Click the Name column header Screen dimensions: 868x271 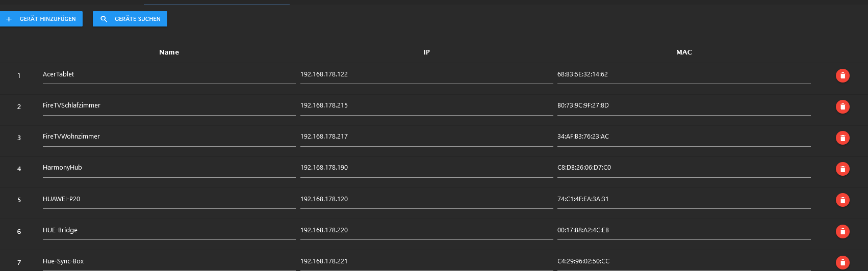pyautogui.click(x=169, y=52)
